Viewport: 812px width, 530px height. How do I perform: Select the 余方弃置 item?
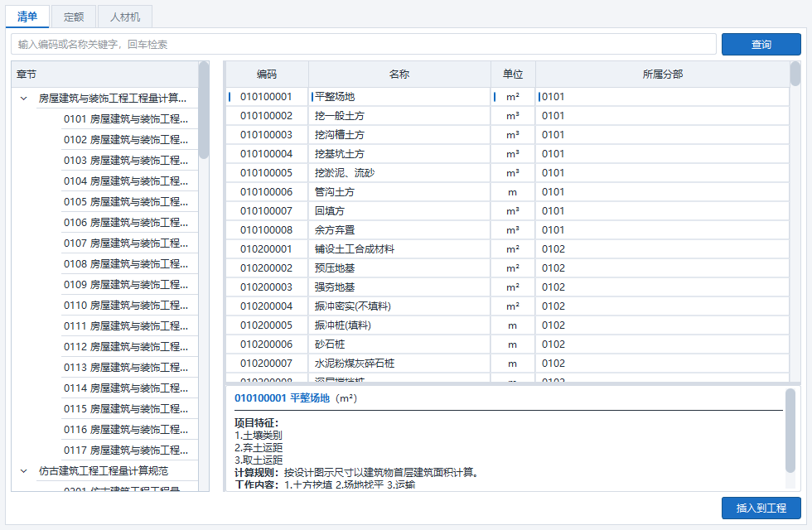(335, 230)
